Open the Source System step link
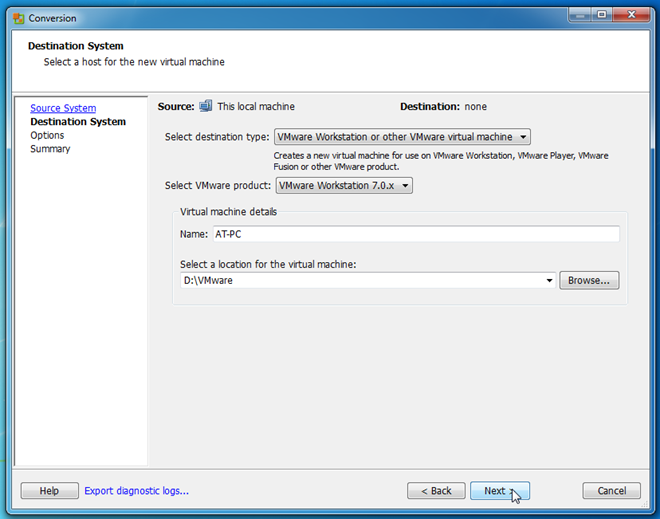This screenshot has height=519, width=660. [63, 108]
